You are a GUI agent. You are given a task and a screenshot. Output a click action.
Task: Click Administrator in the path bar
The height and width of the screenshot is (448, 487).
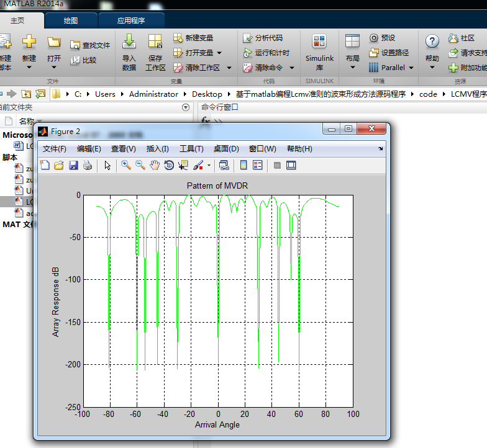click(153, 94)
